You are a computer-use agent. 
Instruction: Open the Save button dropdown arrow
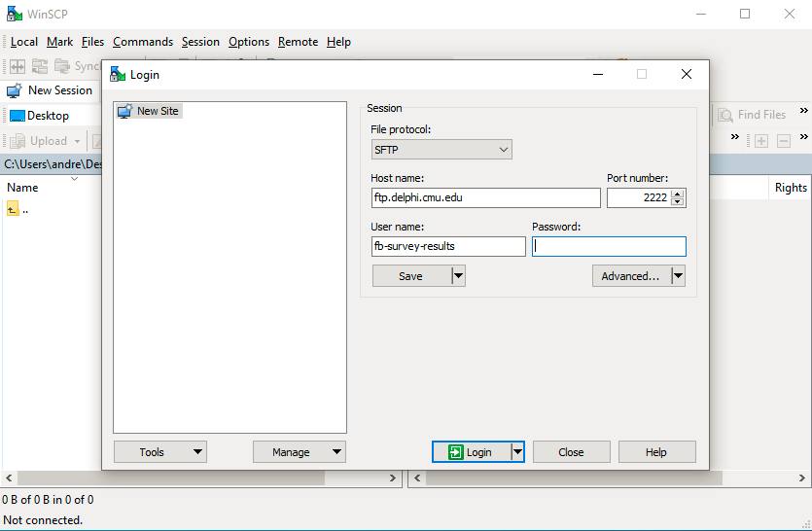coord(458,276)
